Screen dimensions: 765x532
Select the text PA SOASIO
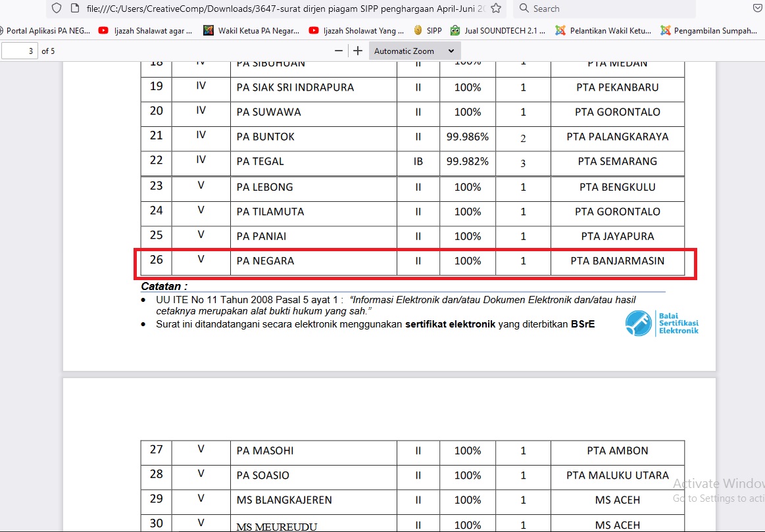pos(262,475)
